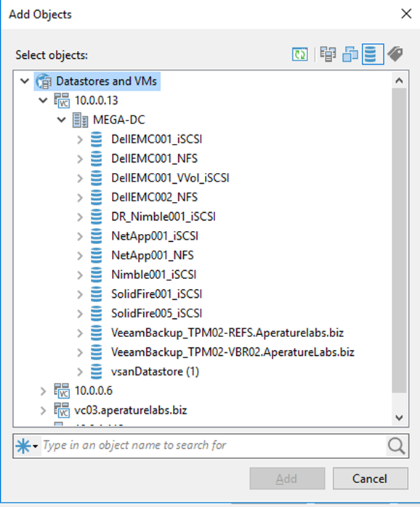The width and height of the screenshot is (420, 507).
Task: Collapse the Datastores and VMs root node
Action: [x=25, y=81]
